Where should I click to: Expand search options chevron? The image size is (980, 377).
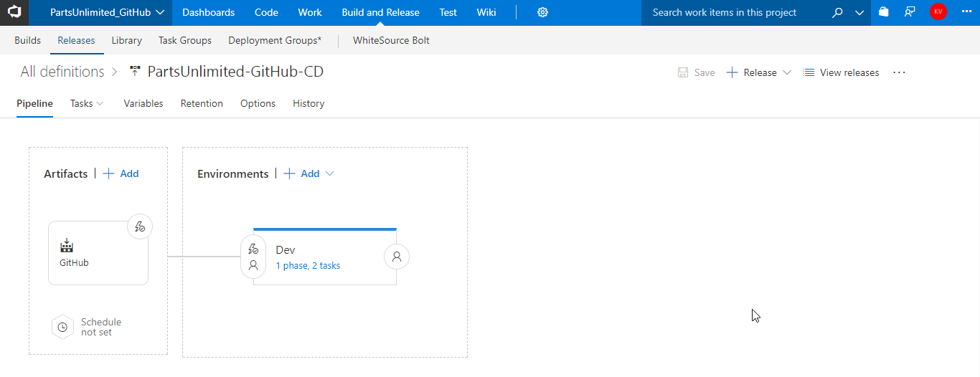point(859,13)
